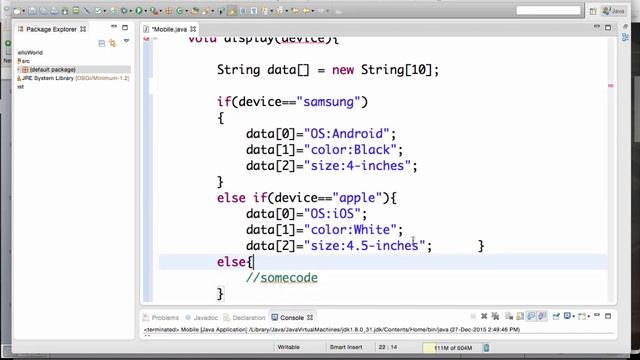Select the src folder in the tree

(26, 61)
